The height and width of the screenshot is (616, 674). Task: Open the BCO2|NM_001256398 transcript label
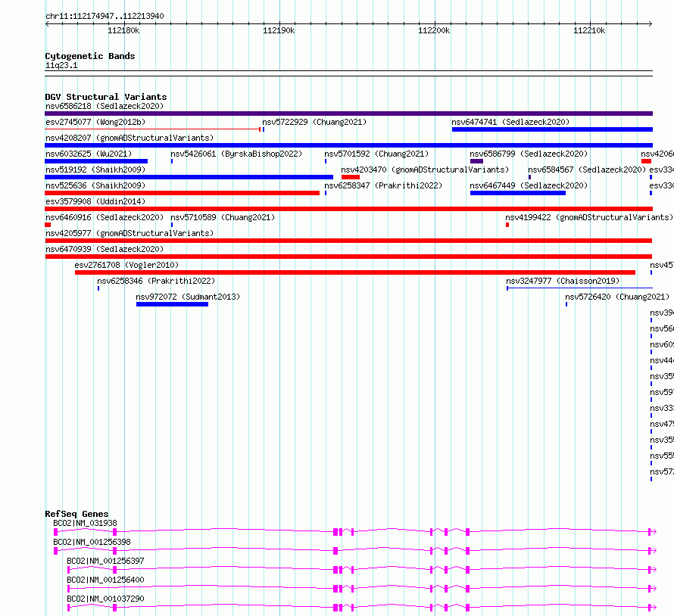(x=92, y=542)
